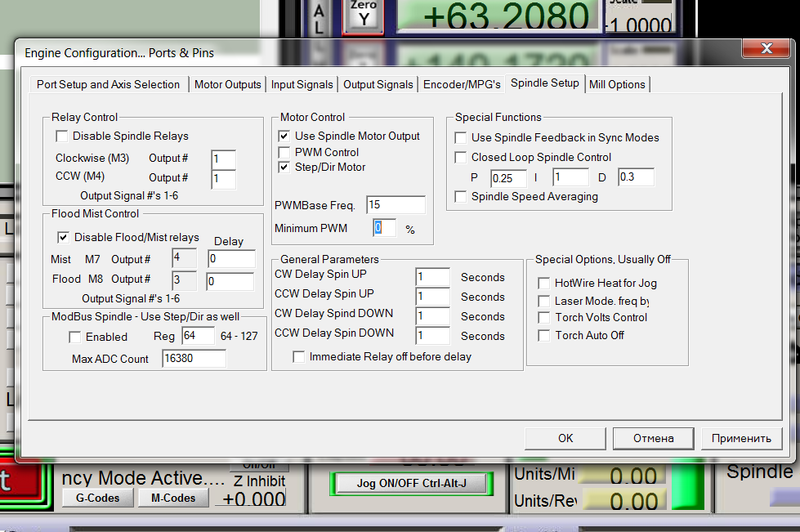Click the CW Delay Spin UP field
800x532 pixels.
click(x=432, y=277)
